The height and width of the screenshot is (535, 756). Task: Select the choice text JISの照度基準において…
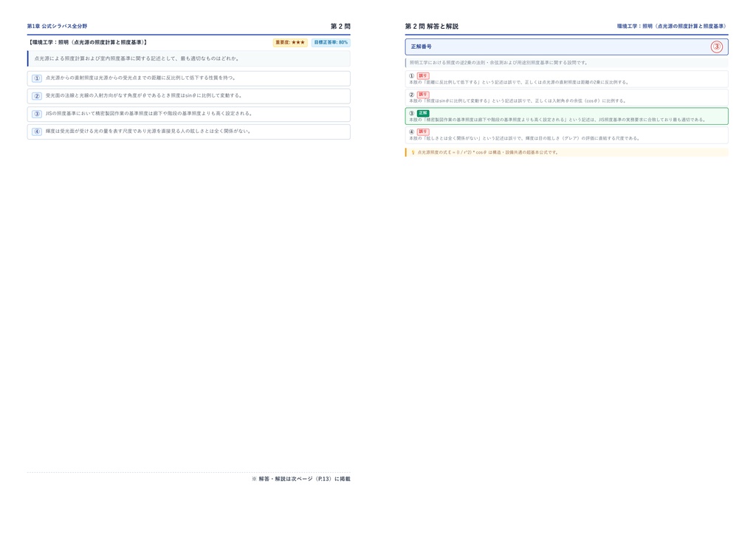coord(149,113)
